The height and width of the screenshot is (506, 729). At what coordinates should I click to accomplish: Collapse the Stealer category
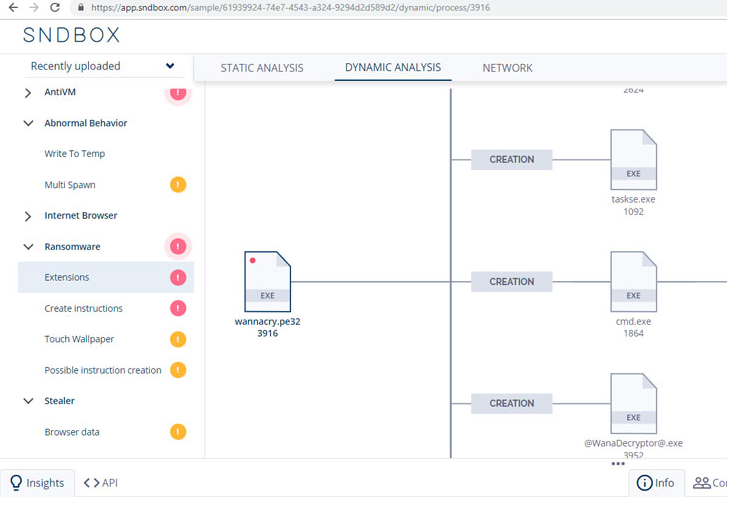tap(28, 401)
